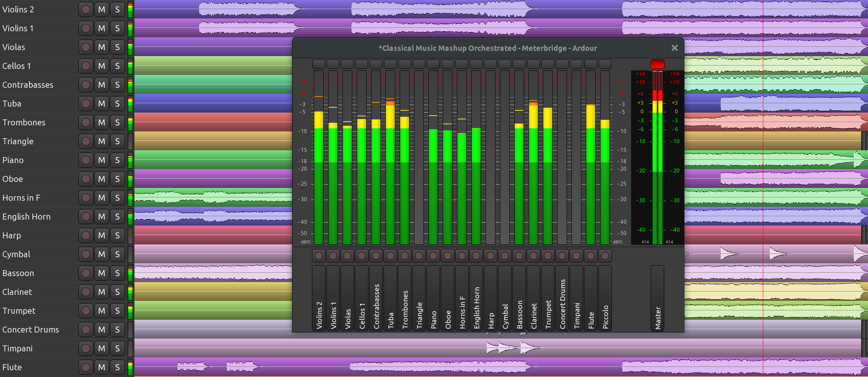This screenshot has width=868, height=377.
Task: Reset peak indicator above Violins 2 meter
Action: 319,64
